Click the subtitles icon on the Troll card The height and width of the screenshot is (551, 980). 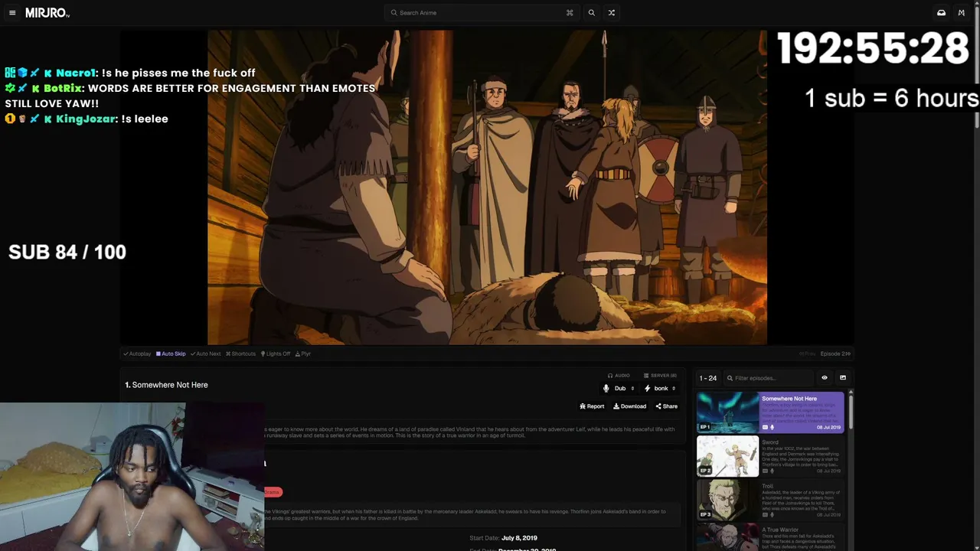tap(765, 514)
